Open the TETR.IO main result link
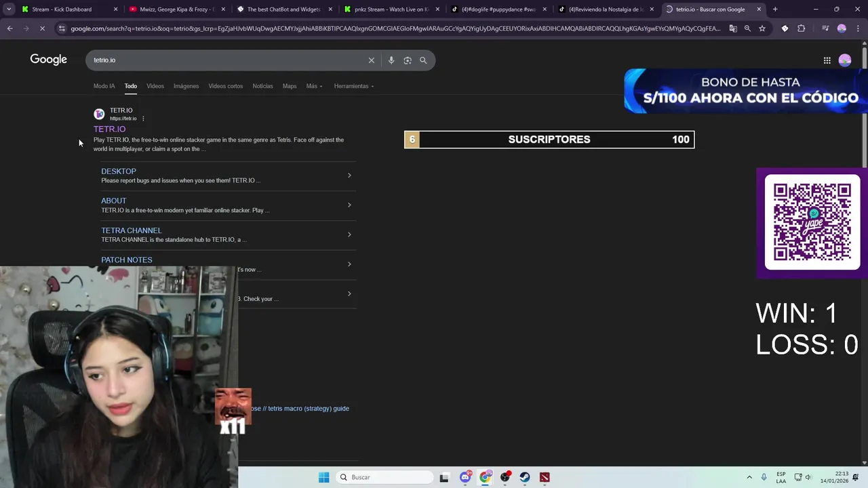Viewport: 868px width, 488px height. 109,129
